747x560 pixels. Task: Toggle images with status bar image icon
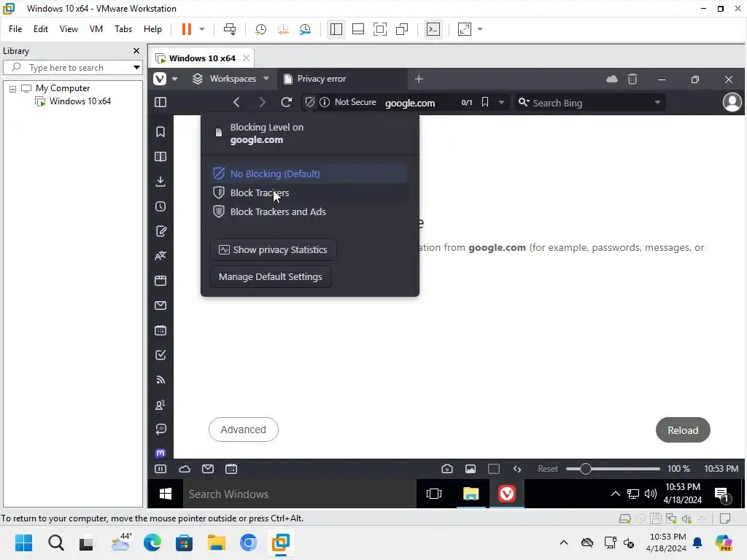471,469
